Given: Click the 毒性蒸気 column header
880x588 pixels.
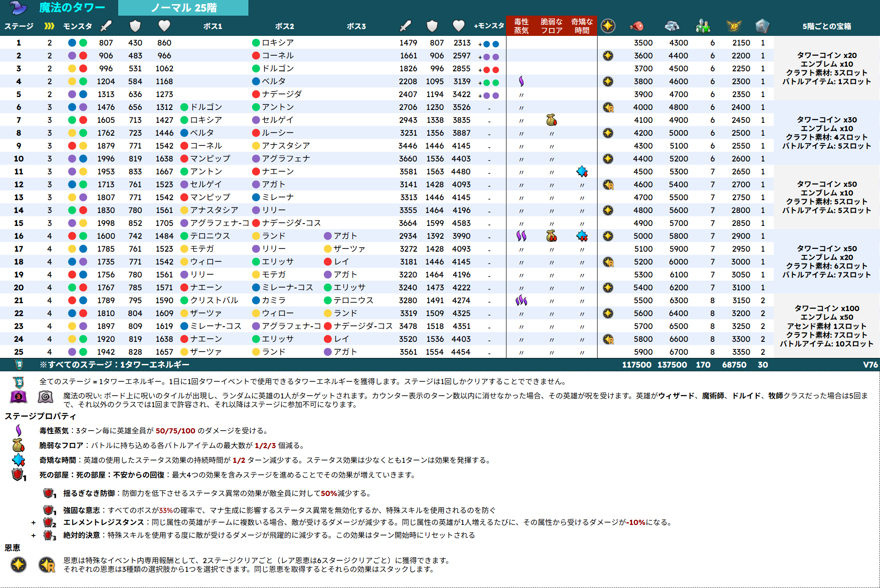Looking at the screenshot, I should pos(521,26).
